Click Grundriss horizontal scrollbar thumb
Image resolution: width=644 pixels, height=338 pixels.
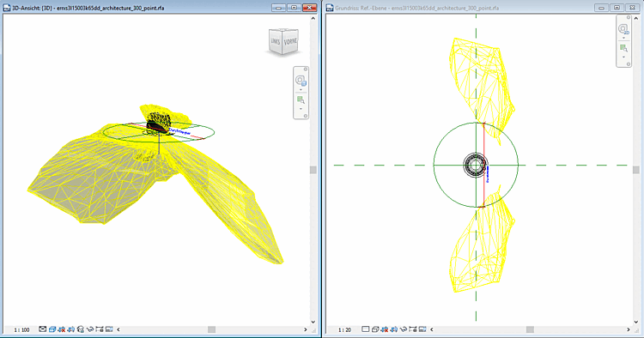click(x=531, y=329)
